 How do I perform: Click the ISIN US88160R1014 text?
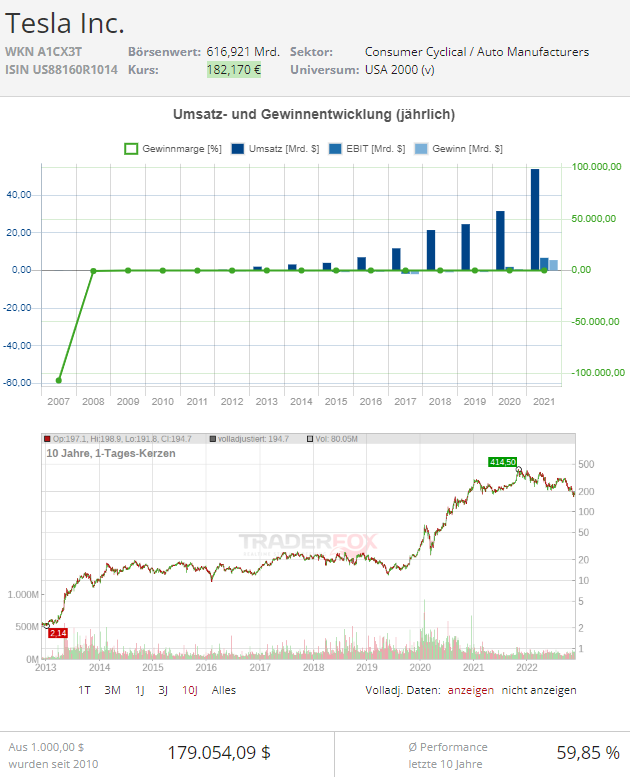pyautogui.click(x=61, y=69)
